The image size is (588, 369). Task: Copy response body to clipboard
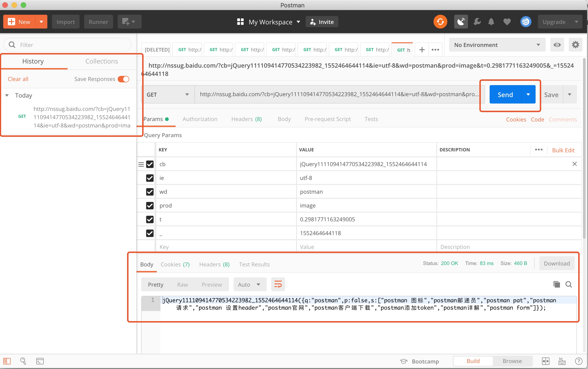coord(557,284)
